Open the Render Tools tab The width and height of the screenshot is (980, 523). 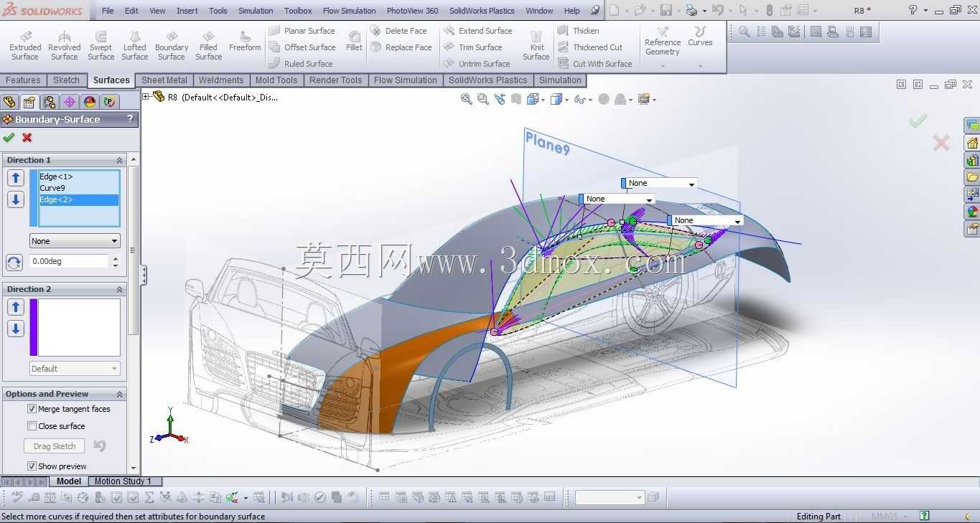click(x=336, y=80)
